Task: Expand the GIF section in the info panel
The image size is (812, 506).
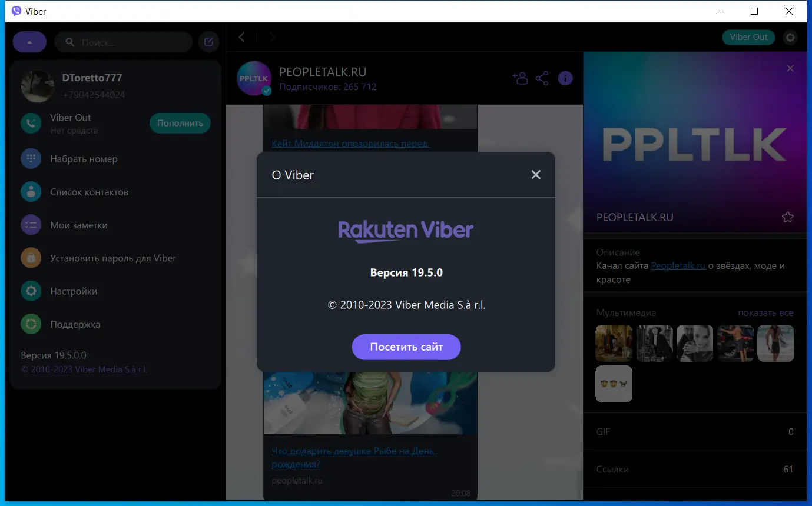Action: pyautogui.click(x=695, y=431)
